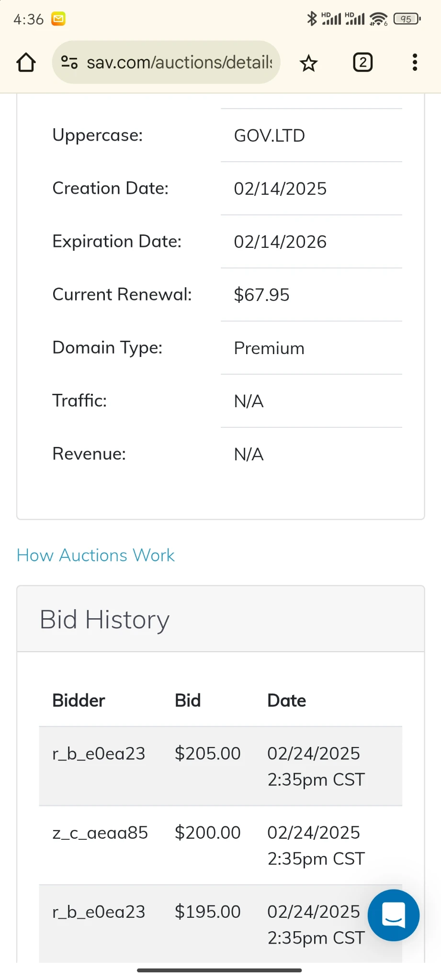Image resolution: width=441 pixels, height=980 pixels.
Task: Tap the Bluetooth status icon
Action: coord(312,19)
